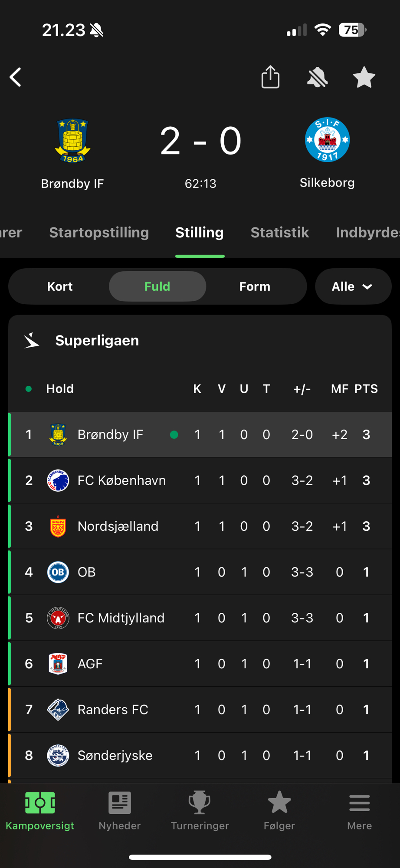Select the Kort table view
The width and height of the screenshot is (400, 868).
(60, 286)
